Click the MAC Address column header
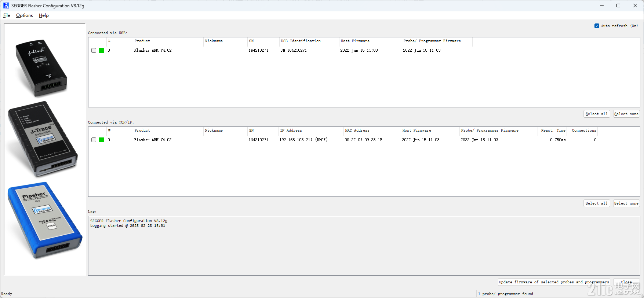Viewport: 644px width, 298px height. coord(372,130)
